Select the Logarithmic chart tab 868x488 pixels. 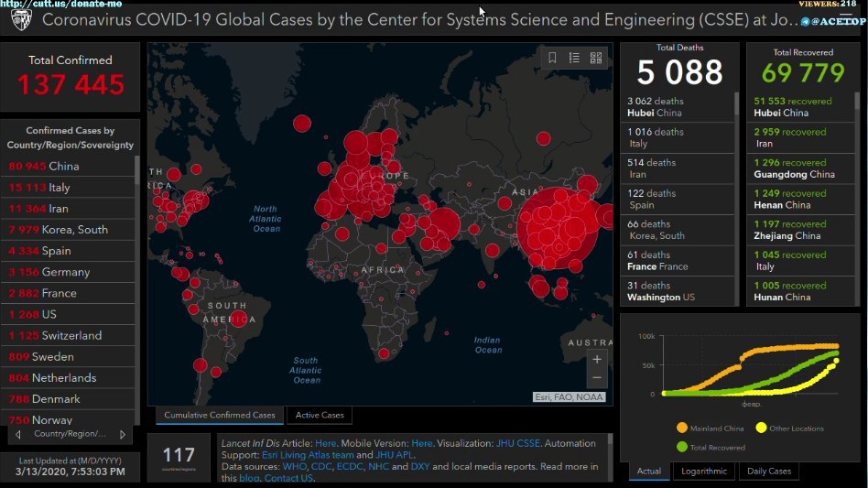click(x=703, y=471)
